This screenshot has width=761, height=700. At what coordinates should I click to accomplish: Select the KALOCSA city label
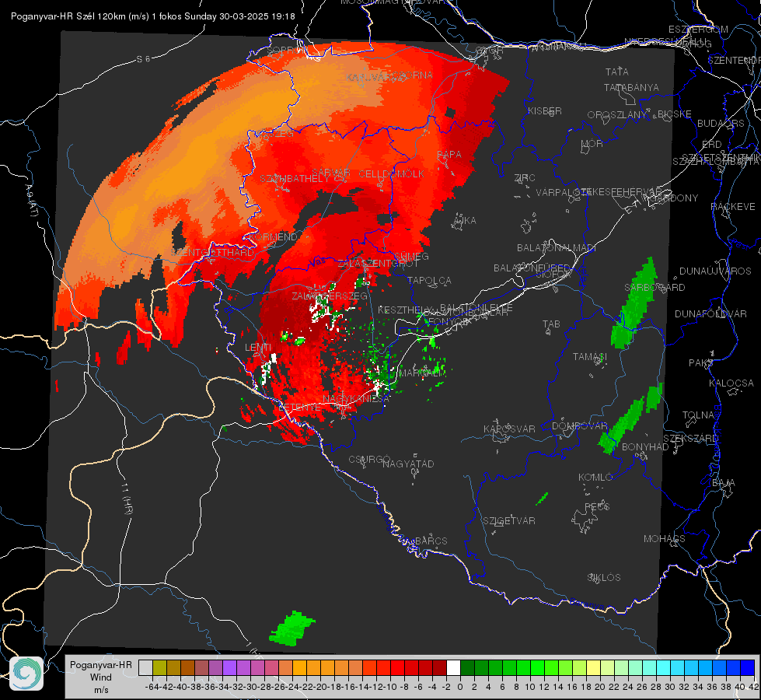(731, 383)
